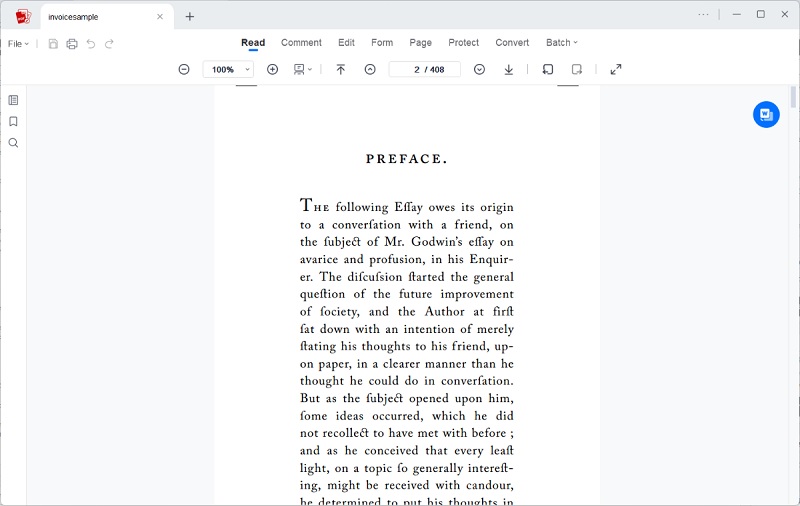The height and width of the screenshot is (506, 800).
Task: Click the vertical scrollbar thumb
Action: (793, 97)
